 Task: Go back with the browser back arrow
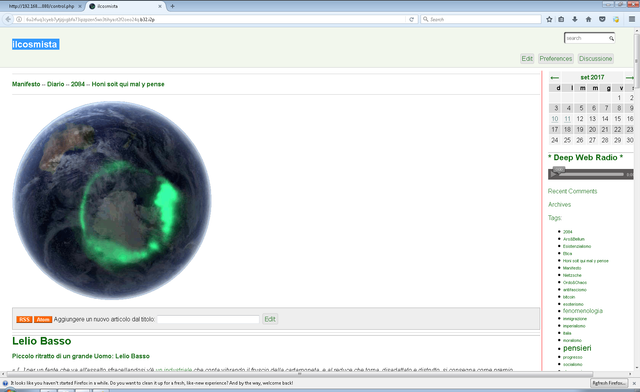click(8, 19)
